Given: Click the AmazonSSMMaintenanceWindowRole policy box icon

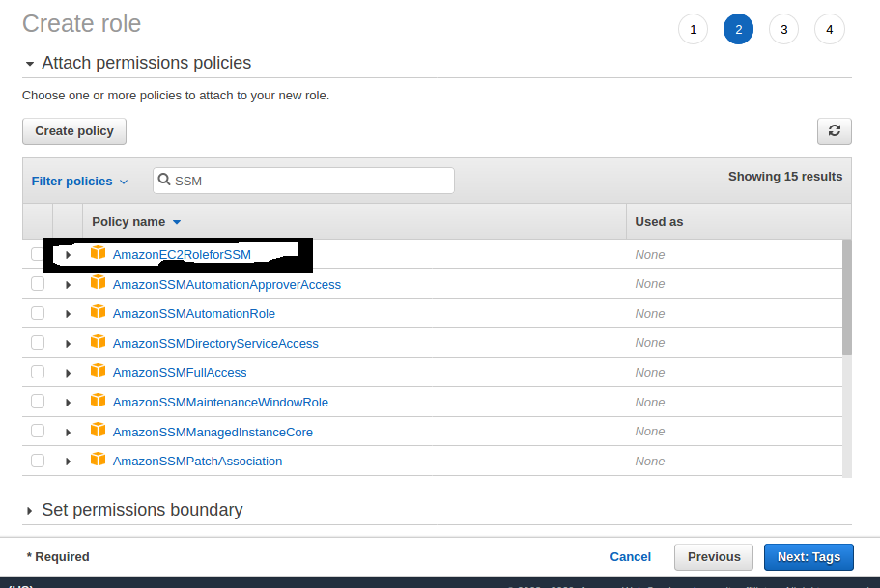Looking at the screenshot, I should point(99,400).
